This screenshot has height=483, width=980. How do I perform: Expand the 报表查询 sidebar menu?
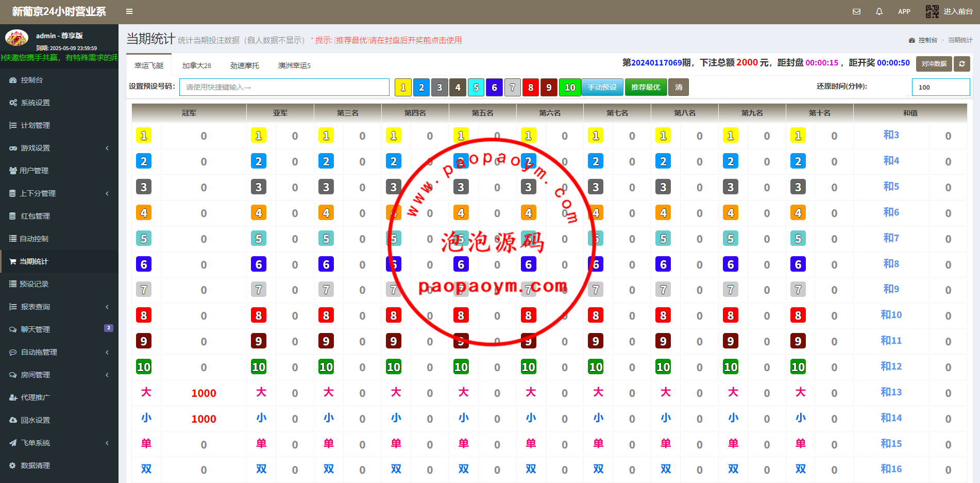[35, 307]
